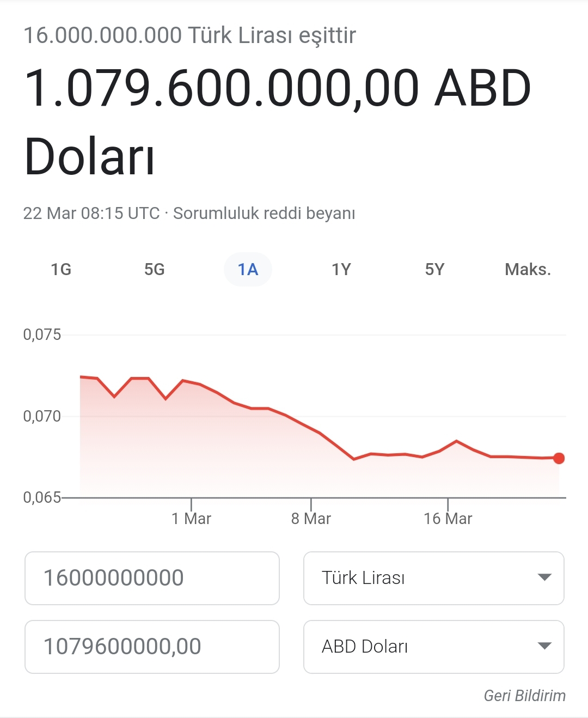Image resolution: width=588 pixels, height=718 pixels.
Task: Click the 8 Mar tick on chart axis
Action: tap(311, 518)
